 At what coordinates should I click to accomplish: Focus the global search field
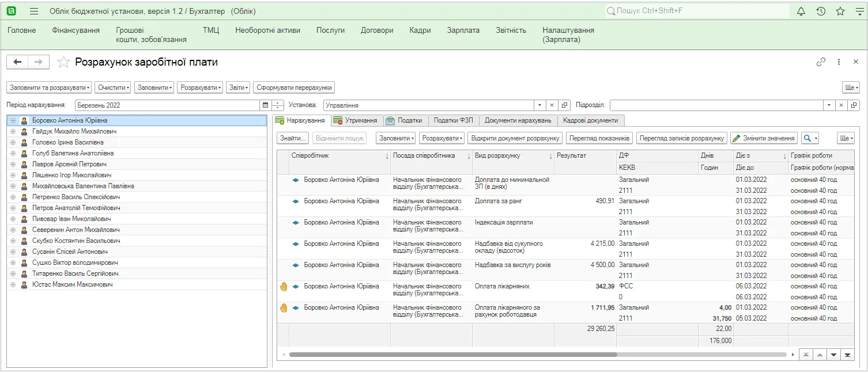pos(696,11)
